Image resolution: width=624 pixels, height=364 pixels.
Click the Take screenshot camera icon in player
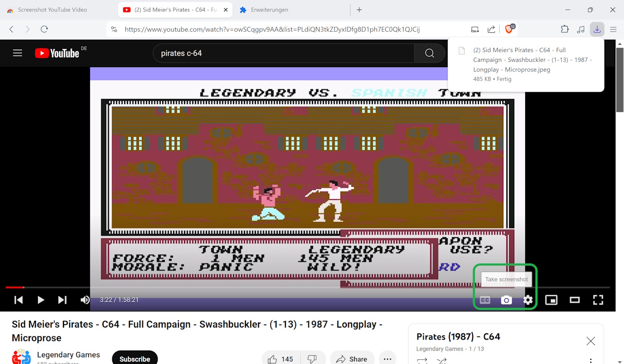506,300
